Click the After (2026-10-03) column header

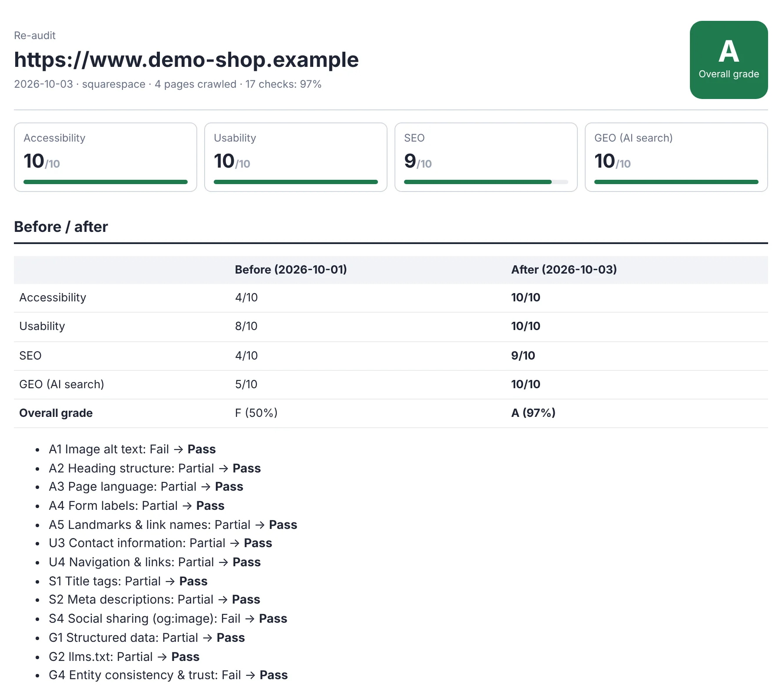click(x=564, y=270)
